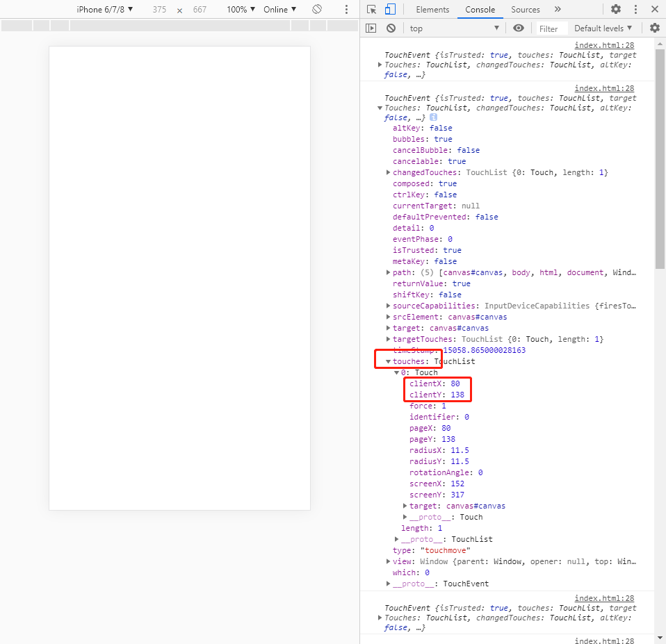Viewport: 666px width, 644px height.
Task: Switch to the Elements tab
Action: [432, 9]
